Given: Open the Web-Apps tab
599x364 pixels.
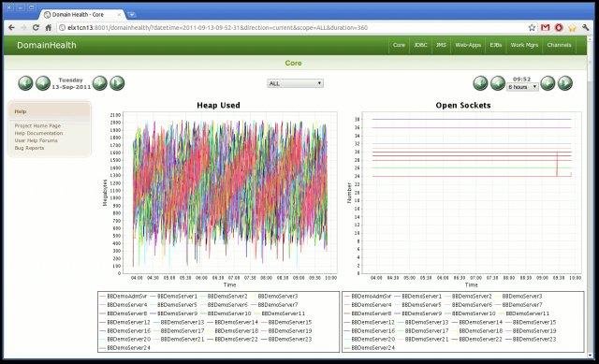Looking at the screenshot, I should pyautogui.click(x=468, y=45).
